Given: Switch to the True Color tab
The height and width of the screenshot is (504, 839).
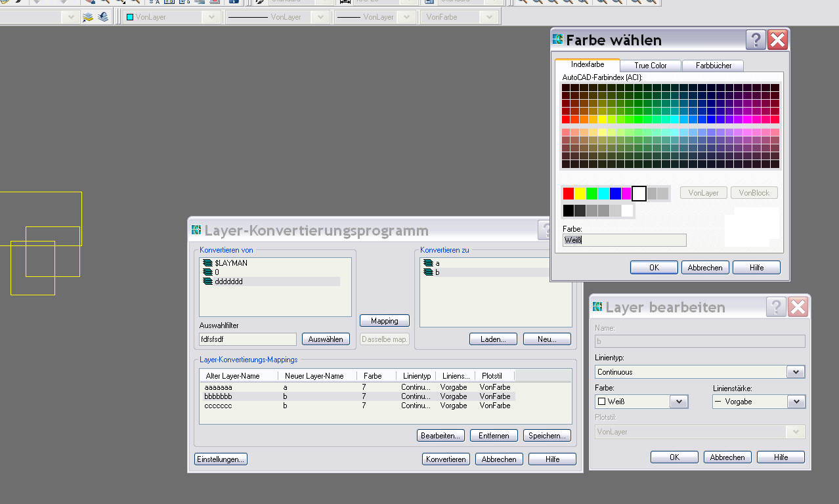Looking at the screenshot, I should click(x=651, y=66).
